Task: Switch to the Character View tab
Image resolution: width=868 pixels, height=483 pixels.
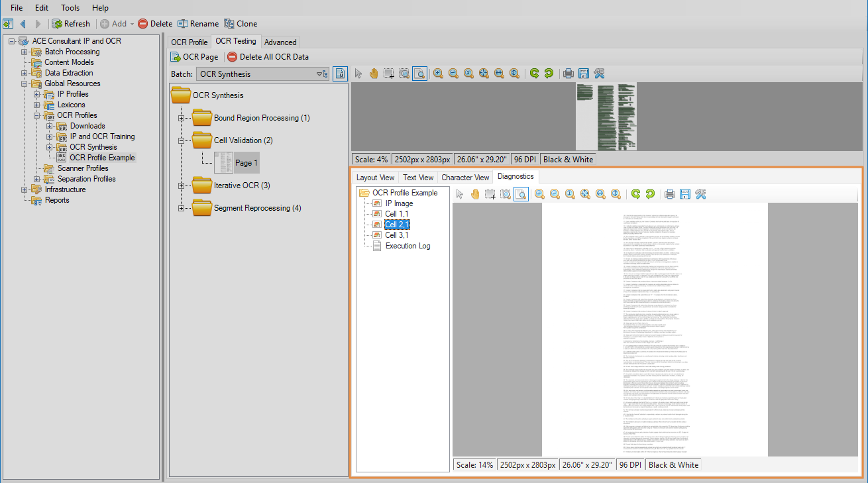Action: 465,177
